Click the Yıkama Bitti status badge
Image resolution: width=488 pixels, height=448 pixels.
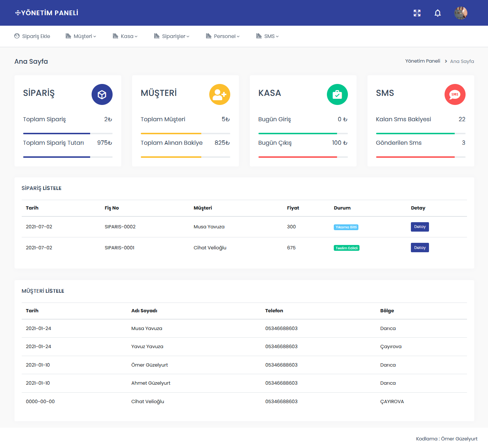click(346, 227)
